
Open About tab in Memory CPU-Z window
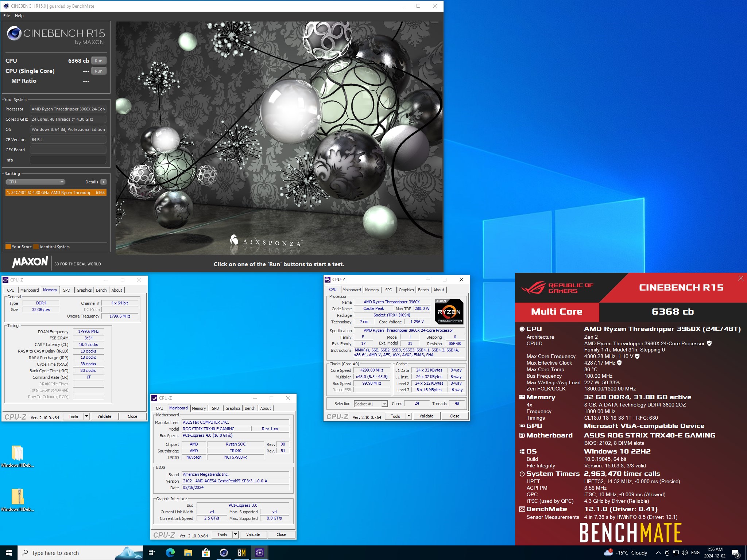pyautogui.click(x=117, y=290)
